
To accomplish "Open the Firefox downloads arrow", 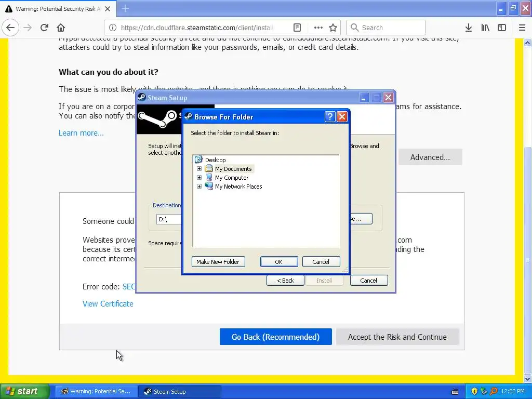I will pyautogui.click(x=469, y=28).
